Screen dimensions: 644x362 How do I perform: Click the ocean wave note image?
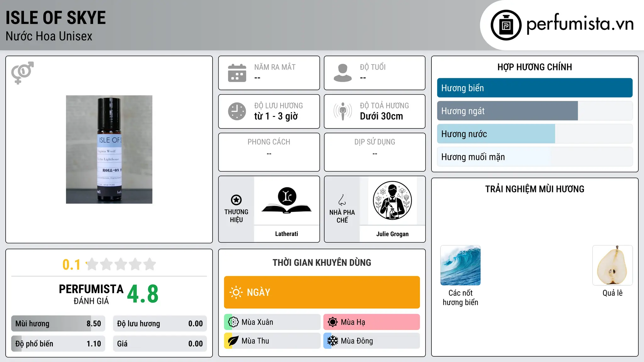click(460, 265)
